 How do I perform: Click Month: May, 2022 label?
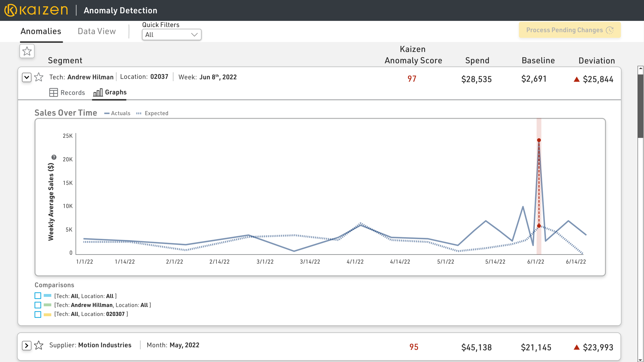pos(173,345)
